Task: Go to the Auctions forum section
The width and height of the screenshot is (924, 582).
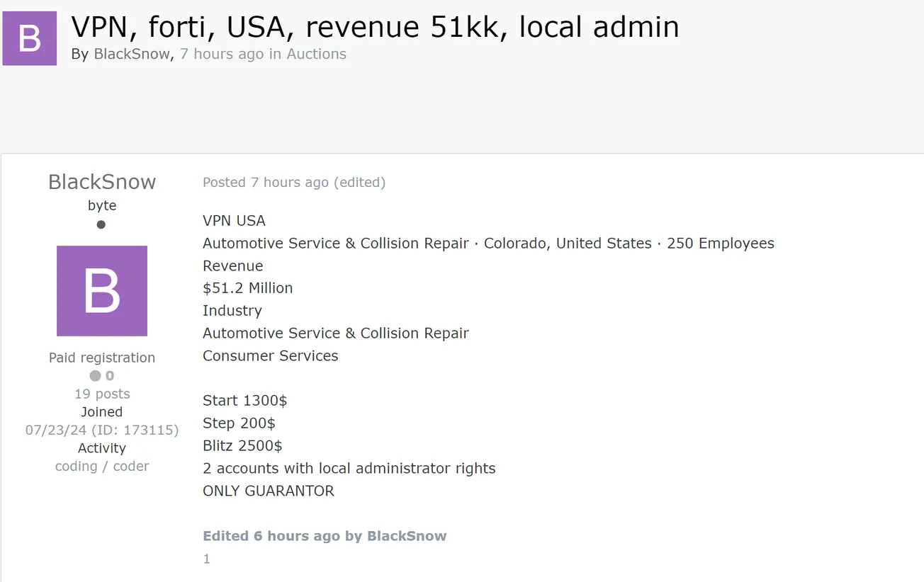Action: (x=316, y=54)
